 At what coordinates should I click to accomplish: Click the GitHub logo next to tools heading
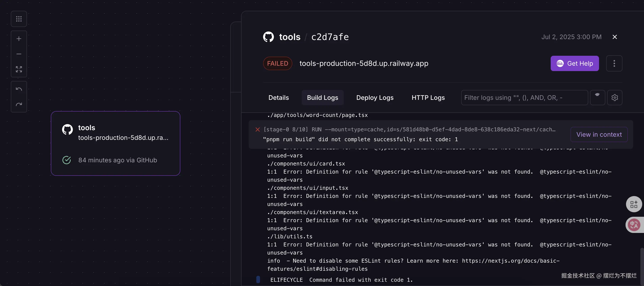pyautogui.click(x=268, y=37)
